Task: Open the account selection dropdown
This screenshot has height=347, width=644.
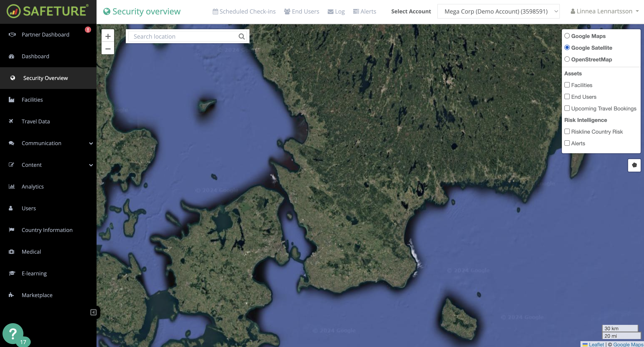Action: (x=498, y=11)
